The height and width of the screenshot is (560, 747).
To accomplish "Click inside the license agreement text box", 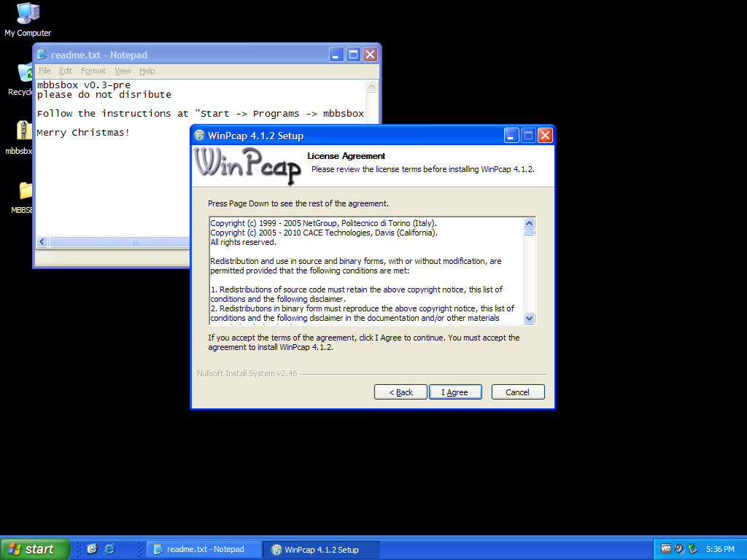I will (x=365, y=270).
